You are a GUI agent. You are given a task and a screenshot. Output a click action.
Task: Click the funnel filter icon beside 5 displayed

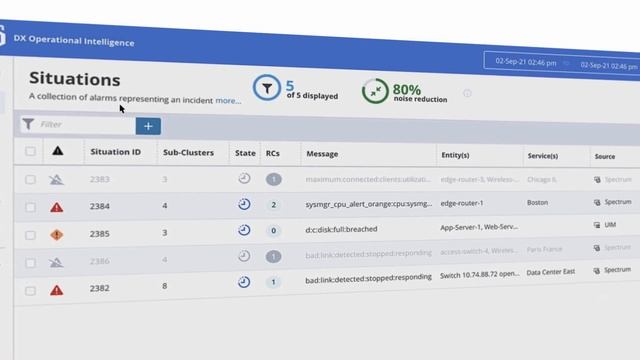267,88
